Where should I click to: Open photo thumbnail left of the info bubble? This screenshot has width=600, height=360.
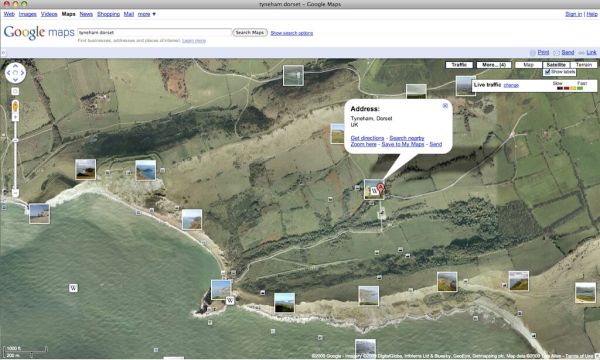tap(338, 134)
